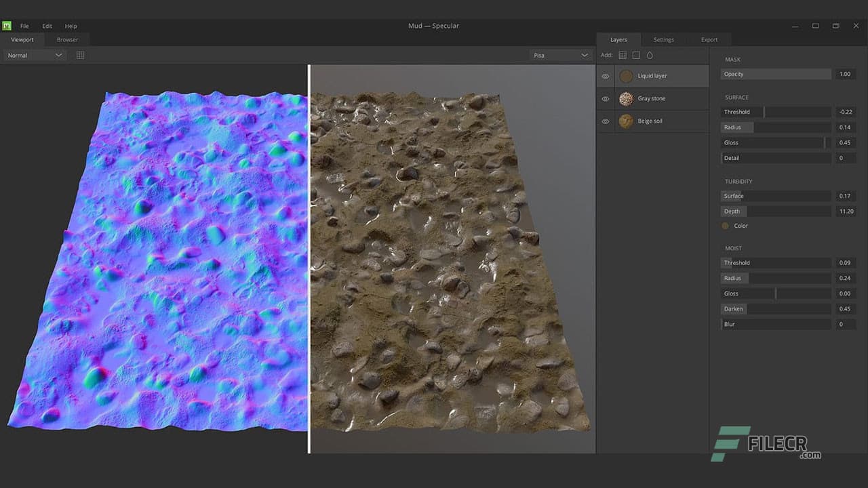Hide the Beige soil layer
The height and width of the screenshot is (488, 868).
click(606, 121)
